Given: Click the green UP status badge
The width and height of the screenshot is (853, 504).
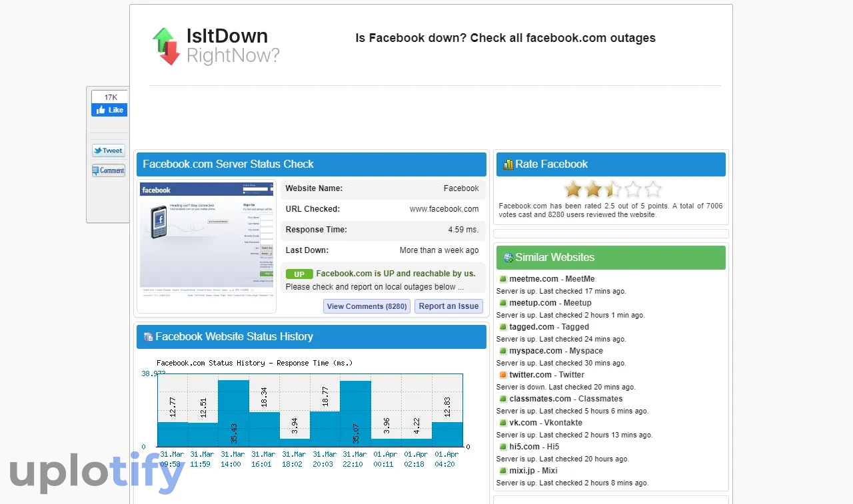Looking at the screenshot, I should coord(299,274).
